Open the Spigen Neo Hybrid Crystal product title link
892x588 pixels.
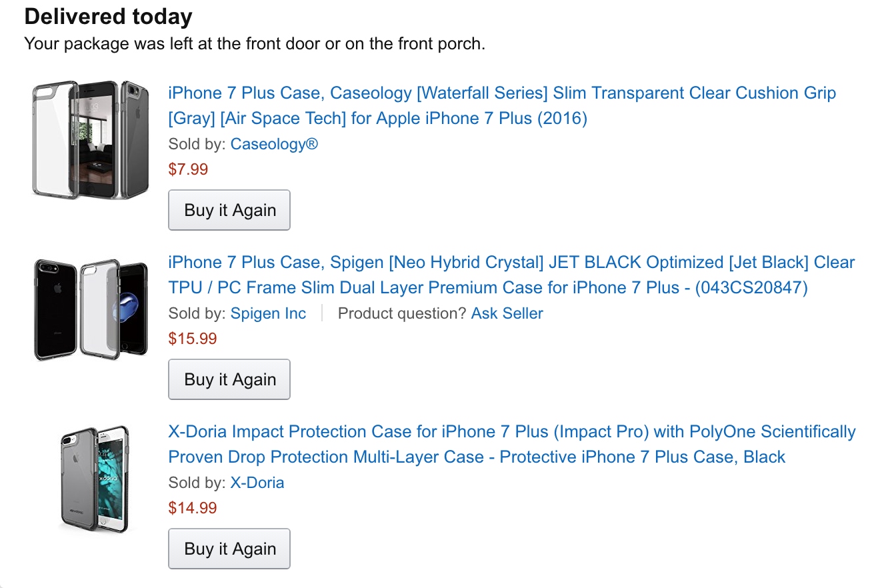pyautogui.click(x=511, y=275)
